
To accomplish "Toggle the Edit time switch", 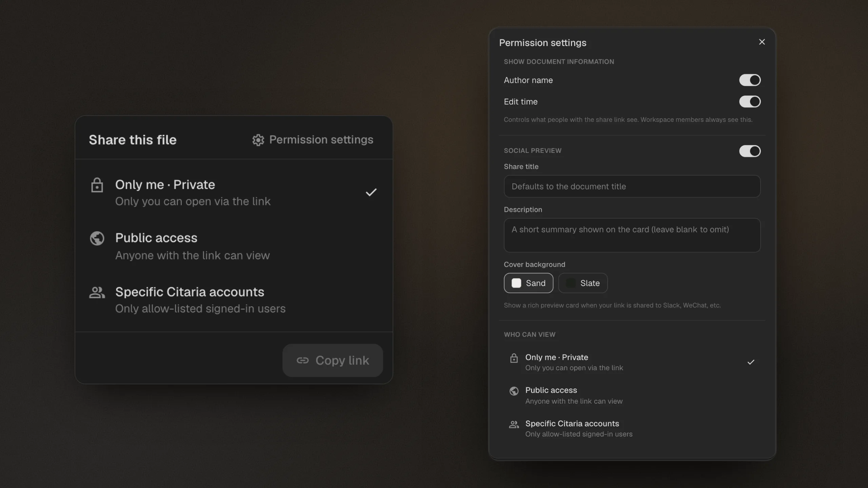I will pos(750,102).
